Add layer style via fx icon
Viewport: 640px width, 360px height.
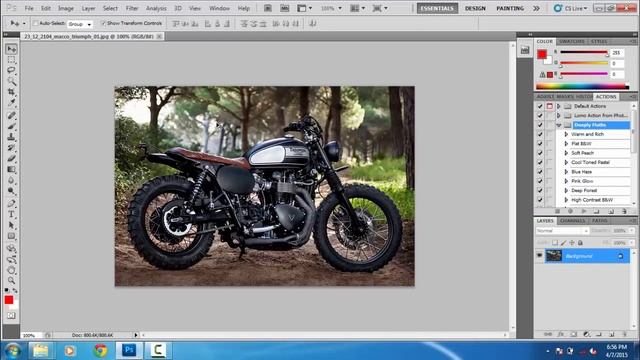pyautogui.click(x=561, y=334)
